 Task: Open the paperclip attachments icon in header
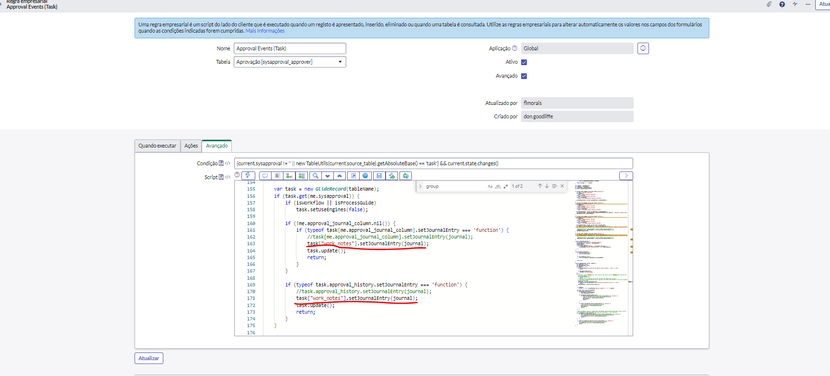(769, 4)
